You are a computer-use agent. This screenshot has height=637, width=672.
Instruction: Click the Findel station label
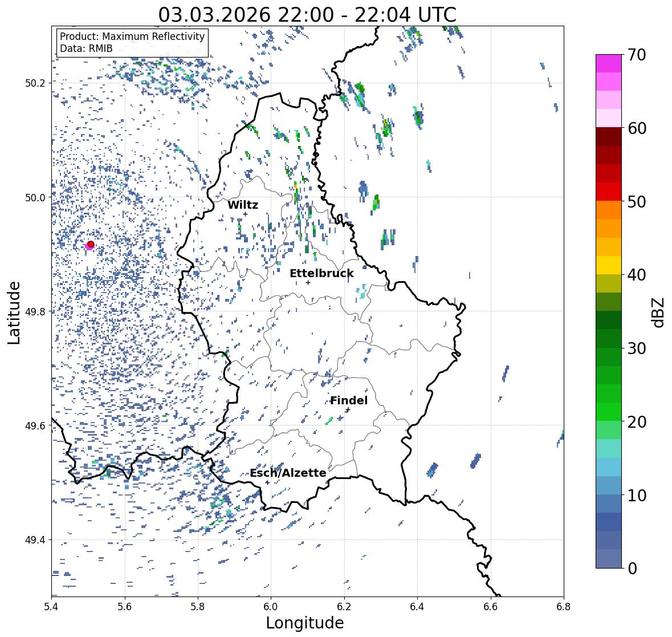click(x=349, y=400)
